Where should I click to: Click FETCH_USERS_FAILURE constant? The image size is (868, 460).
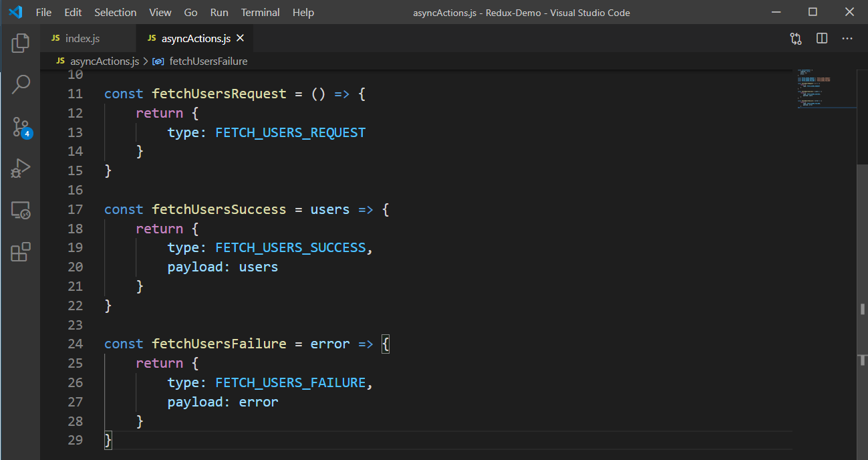click(291, 382)
